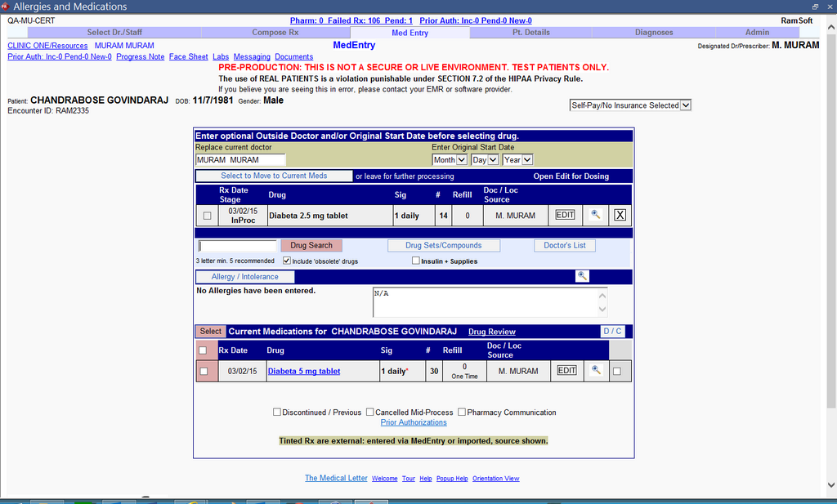Click the drug search text field
The width and height of the screenshot is (837, 504).
point(237,245)
